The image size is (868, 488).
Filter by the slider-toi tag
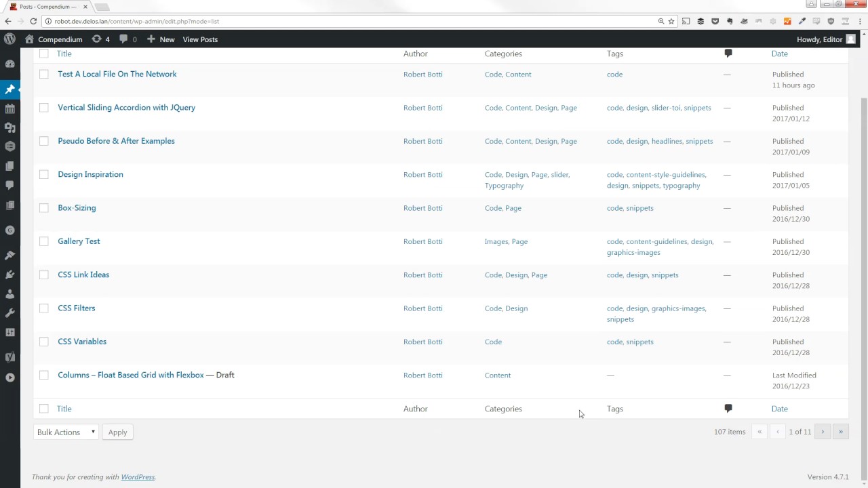[665, 108]
